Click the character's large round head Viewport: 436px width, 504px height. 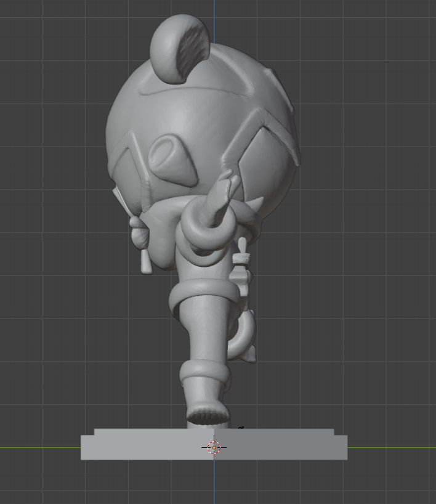pos(203,117)
